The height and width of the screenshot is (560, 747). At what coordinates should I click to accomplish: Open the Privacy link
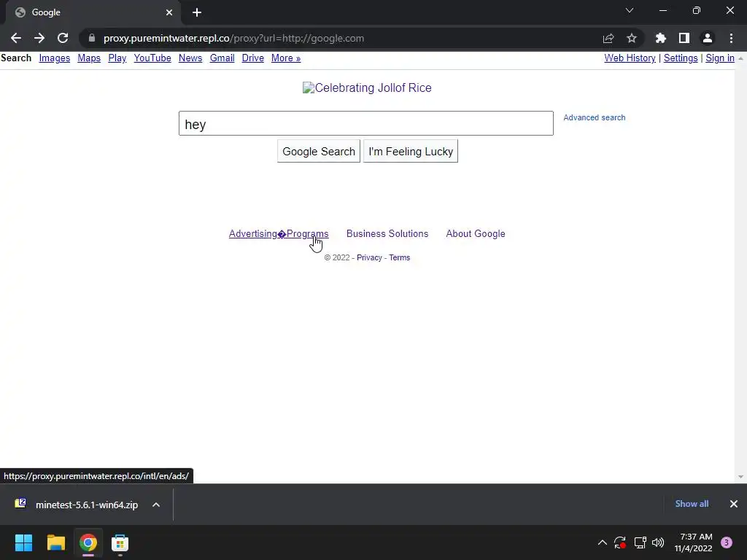tap(369, 257)
